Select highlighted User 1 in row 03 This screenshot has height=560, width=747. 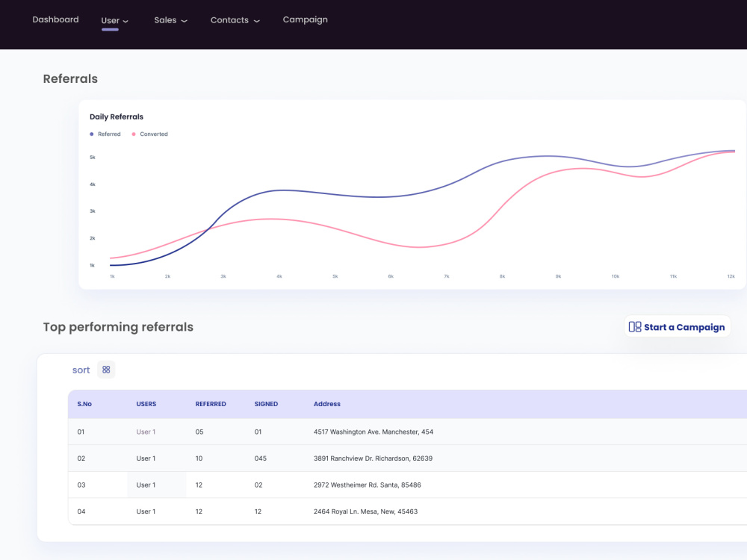tap(146, 485)
